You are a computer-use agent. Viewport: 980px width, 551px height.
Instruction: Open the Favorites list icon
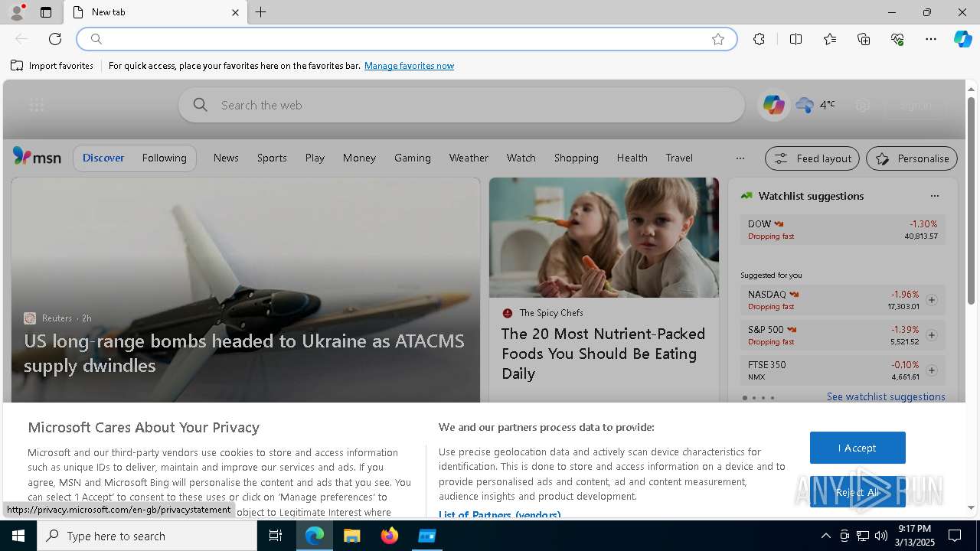(x=830, y=39)
